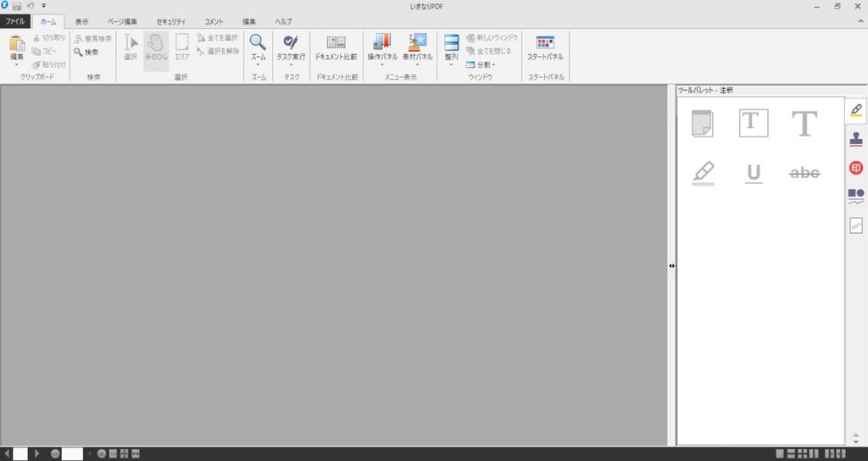The height and width of the screenshot is (461, 868).
Task: Open the ドキュメント比較 document compare tool
Action: pos(336,47)
